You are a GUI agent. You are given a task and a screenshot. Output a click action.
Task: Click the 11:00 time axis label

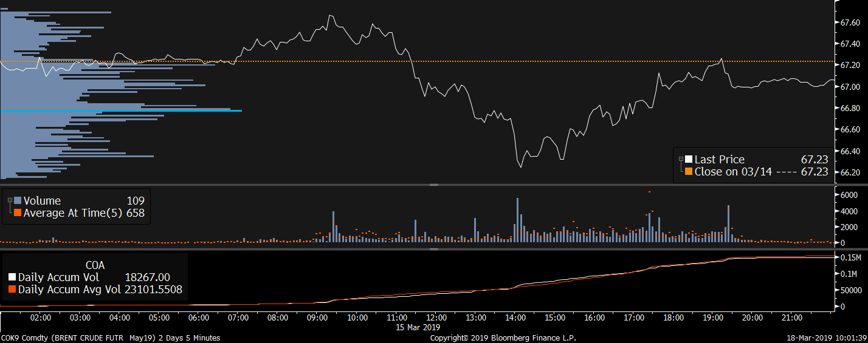396,318
